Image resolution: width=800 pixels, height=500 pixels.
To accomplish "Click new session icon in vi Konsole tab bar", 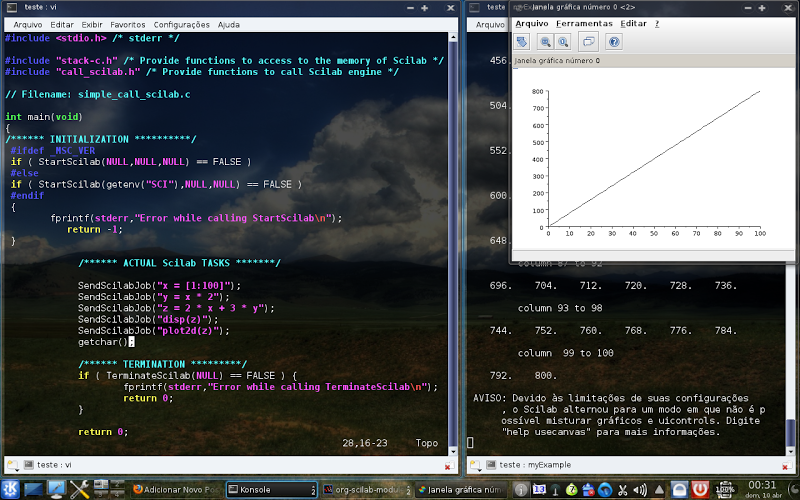I will (x=12, y=465).
